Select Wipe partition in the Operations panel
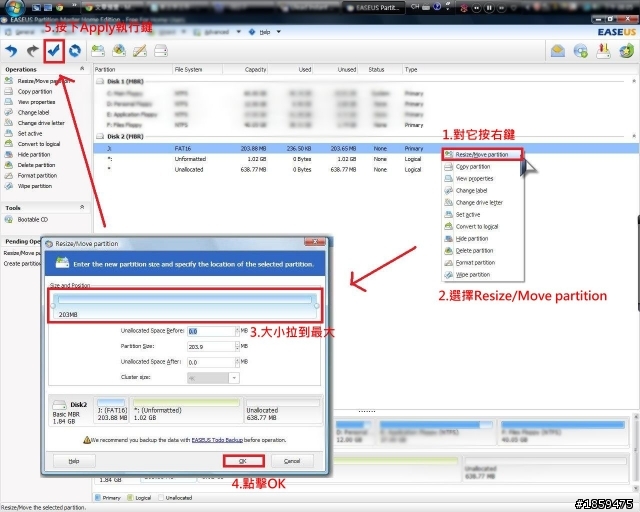Image resolution: width=640 pixels, height=512 pixels. (x=35, y=186)
